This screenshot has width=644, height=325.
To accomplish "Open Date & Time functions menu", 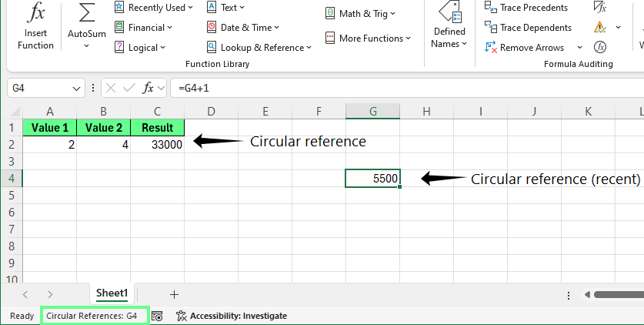I will point(243,28).
